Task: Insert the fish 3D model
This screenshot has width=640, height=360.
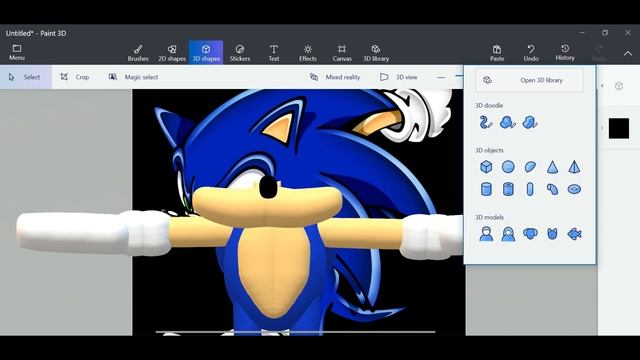Action: click(x=574, y=234)
